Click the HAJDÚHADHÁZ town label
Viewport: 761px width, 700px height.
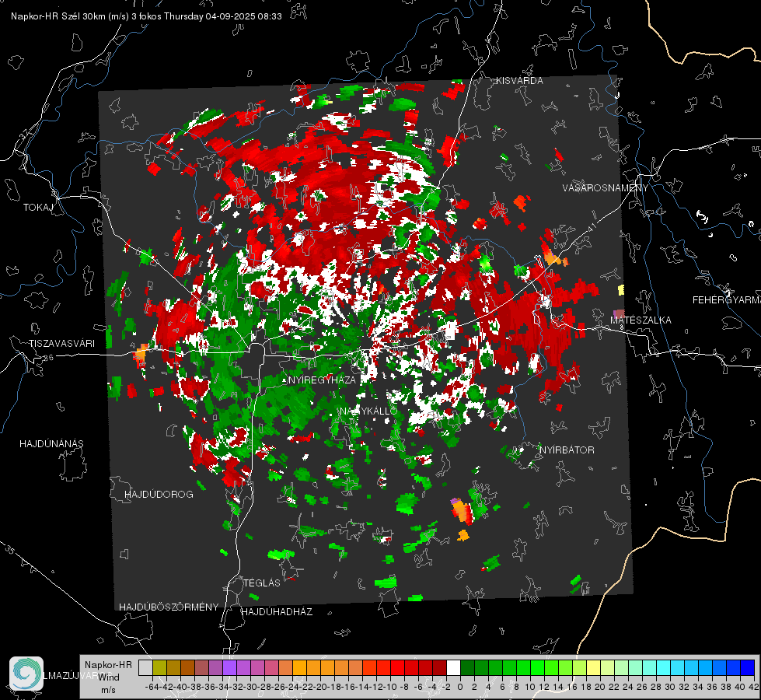click(277, 611)
